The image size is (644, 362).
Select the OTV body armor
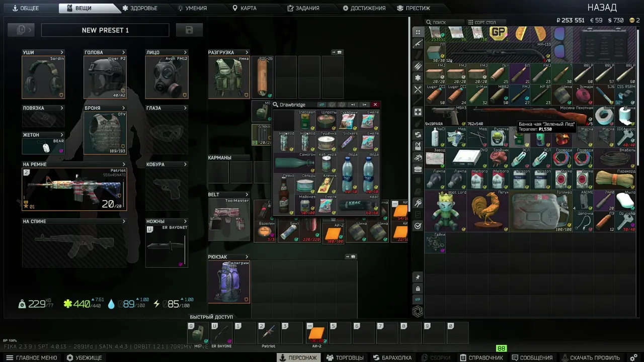(x=105, y=133)
